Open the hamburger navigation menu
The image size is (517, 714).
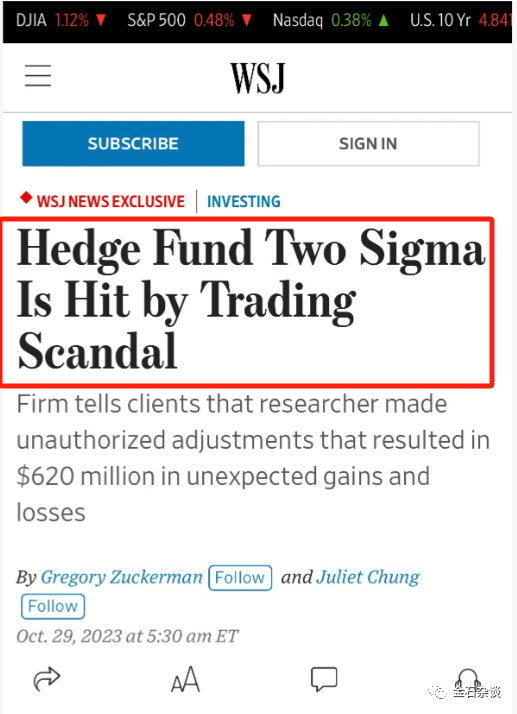coord(38,76)
